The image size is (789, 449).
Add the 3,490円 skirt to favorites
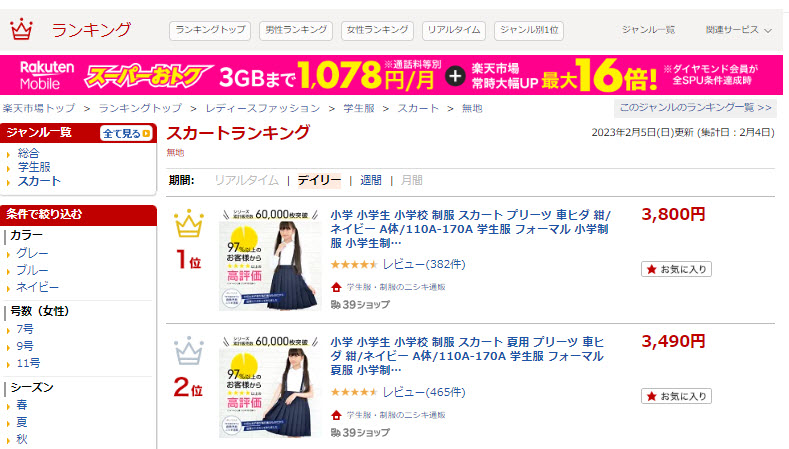tap(676, 396)
